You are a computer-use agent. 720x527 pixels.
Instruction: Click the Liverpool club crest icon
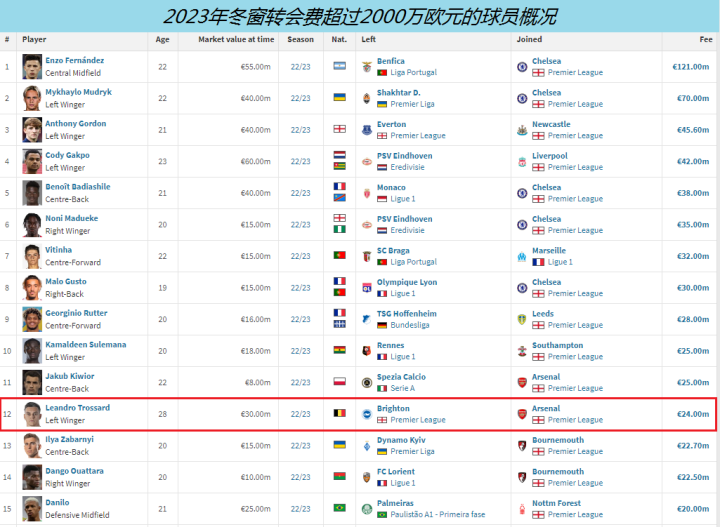[x=521, y=162]
